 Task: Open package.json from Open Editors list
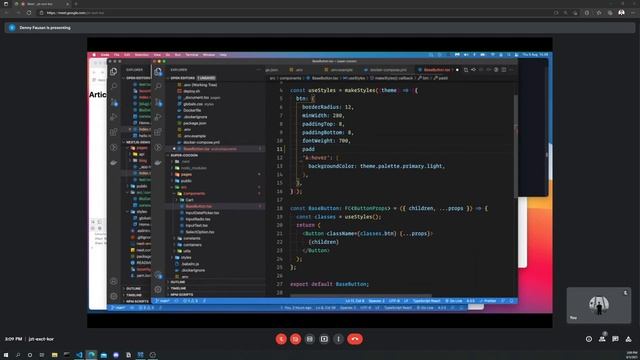click(x=195, y=123)
